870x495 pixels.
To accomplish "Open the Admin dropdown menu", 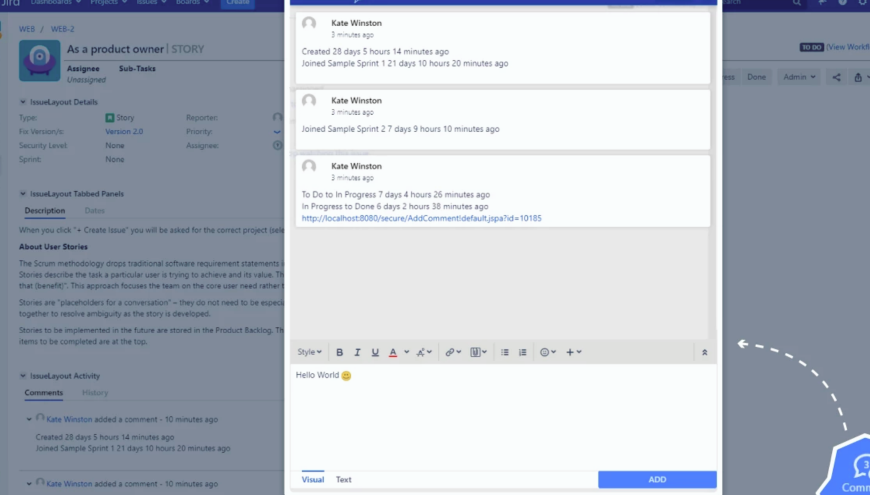I will [x=800, y=77].
